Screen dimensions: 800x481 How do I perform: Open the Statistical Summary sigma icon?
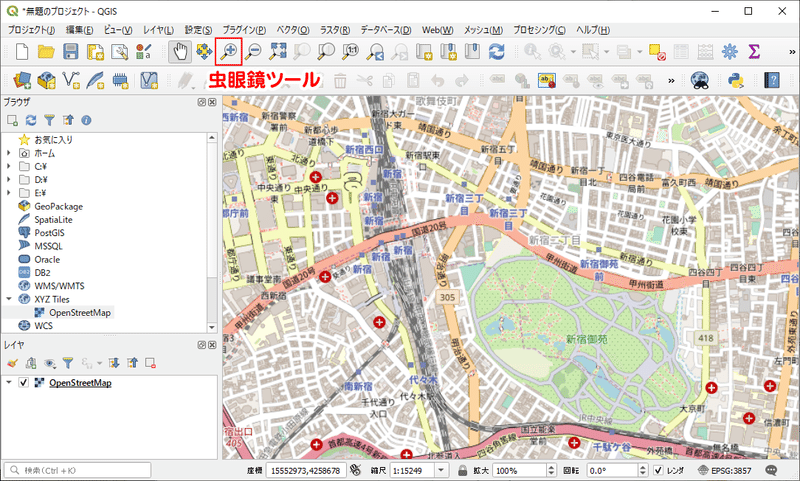tap(754, 52)
